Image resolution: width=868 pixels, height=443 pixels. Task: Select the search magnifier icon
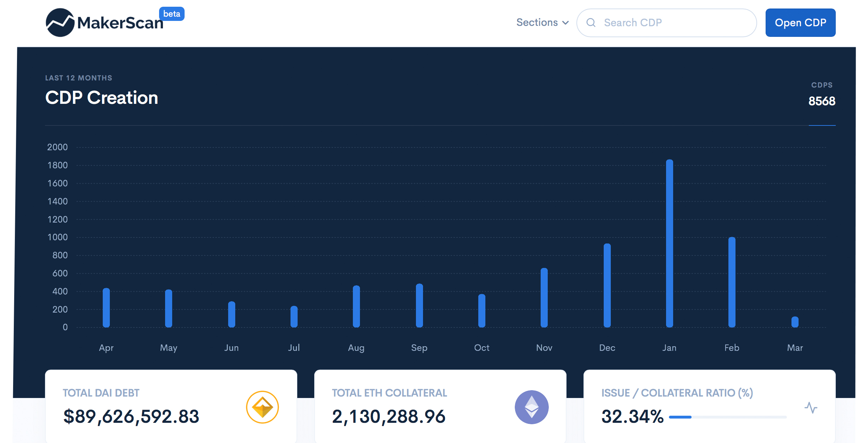[x=591, y=22]
